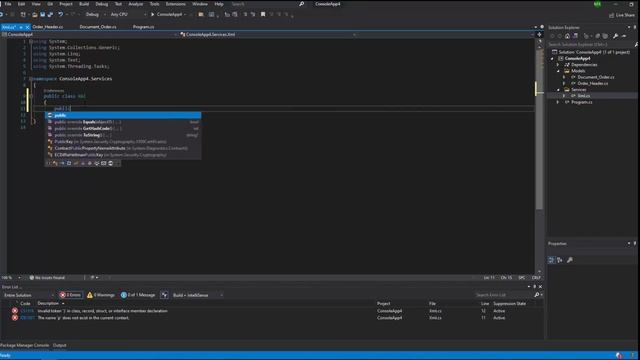Image resolution: width=640 pixels, height=360 pixels.
Task: Choose 'public override GetHashCode' suggestion
Action: click(123, 129)
